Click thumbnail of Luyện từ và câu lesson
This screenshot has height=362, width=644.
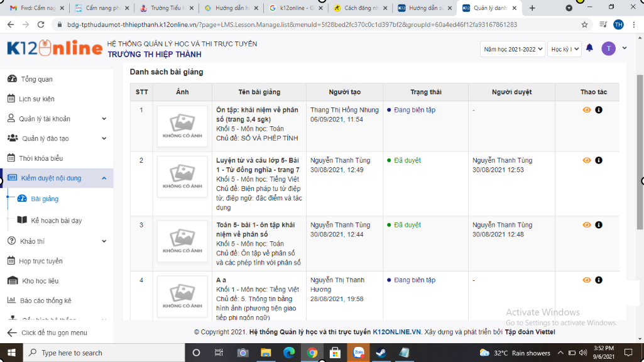point(182,177)
